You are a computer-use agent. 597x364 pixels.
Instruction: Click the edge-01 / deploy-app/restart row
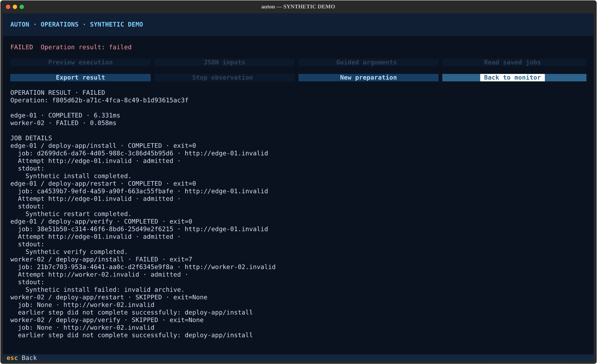(103, 184)
